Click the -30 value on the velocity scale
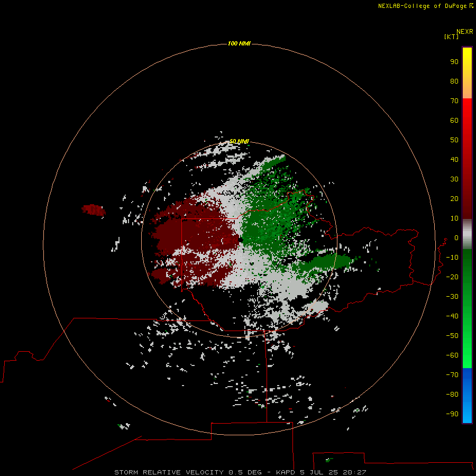The height and width of the screenshot is (476, 476). click(x=452, y=297)
